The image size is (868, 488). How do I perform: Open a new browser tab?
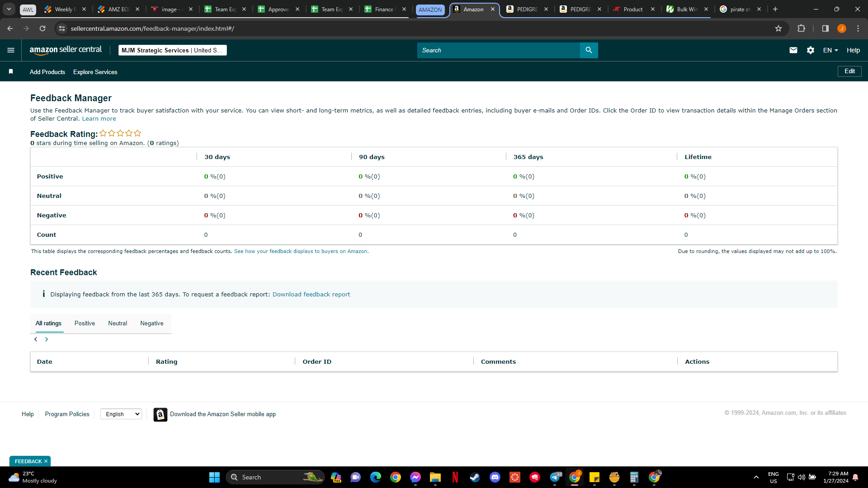point(775,9)
